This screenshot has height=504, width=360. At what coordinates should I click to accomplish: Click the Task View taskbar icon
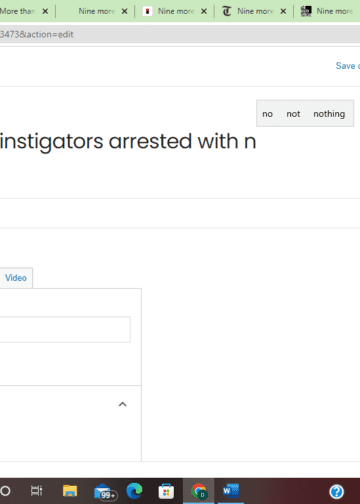[36, 491]
